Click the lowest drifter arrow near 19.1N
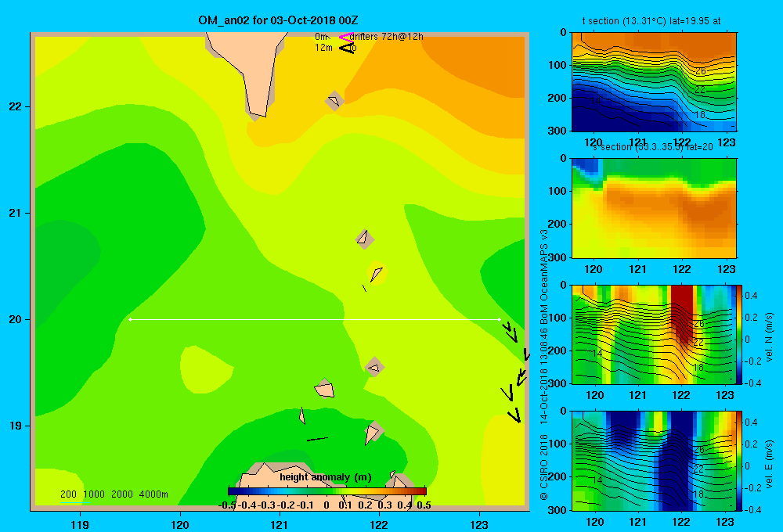 (x=515, y=415)
